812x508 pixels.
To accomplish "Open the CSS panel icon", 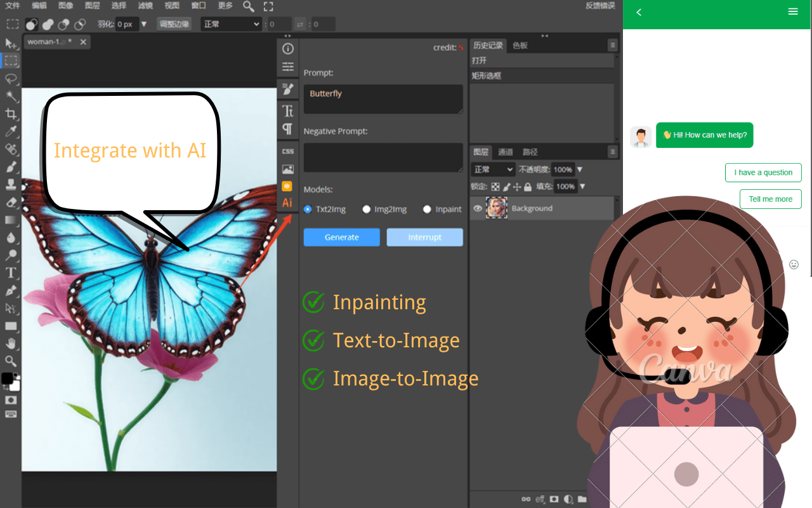I will (288, 151).
